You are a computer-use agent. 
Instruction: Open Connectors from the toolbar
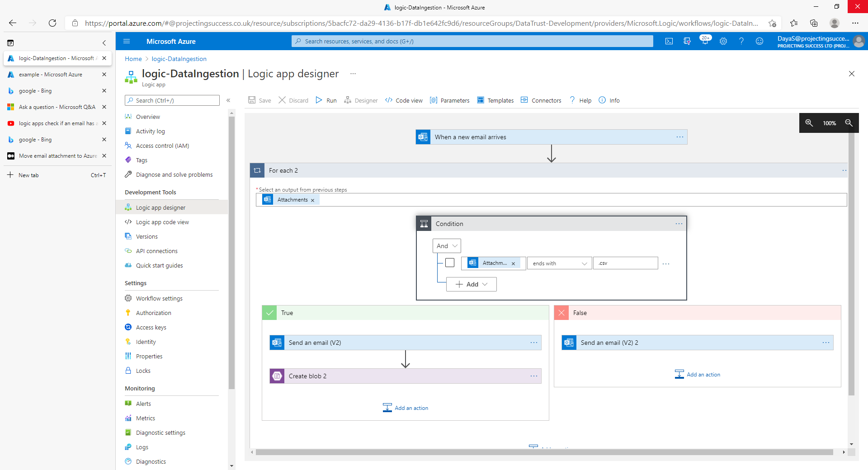click(x=541, y=100)
